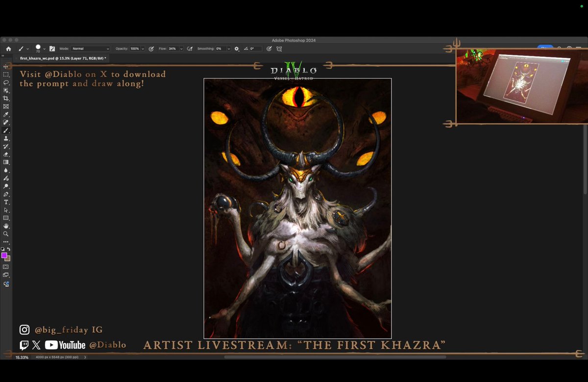The height and width of the screenshot is (382, 588).
Task: Select the Blur tool
Action: [x=6, y=170]
